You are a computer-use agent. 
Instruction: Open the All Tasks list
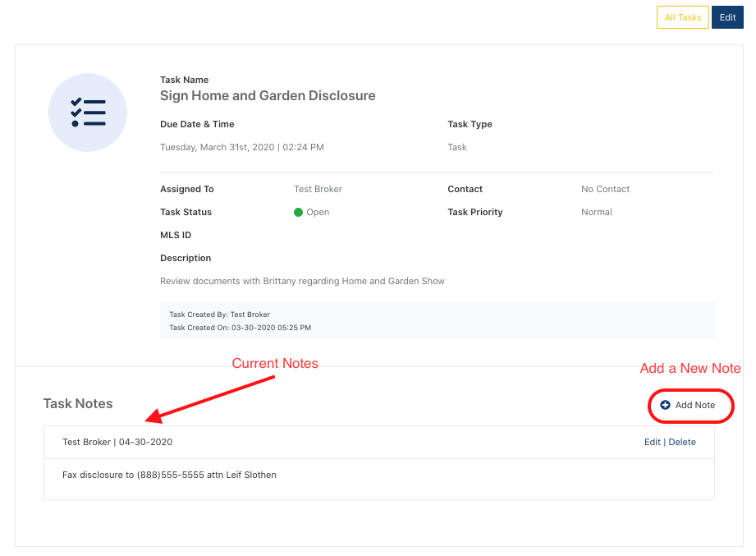coord(682,17)
